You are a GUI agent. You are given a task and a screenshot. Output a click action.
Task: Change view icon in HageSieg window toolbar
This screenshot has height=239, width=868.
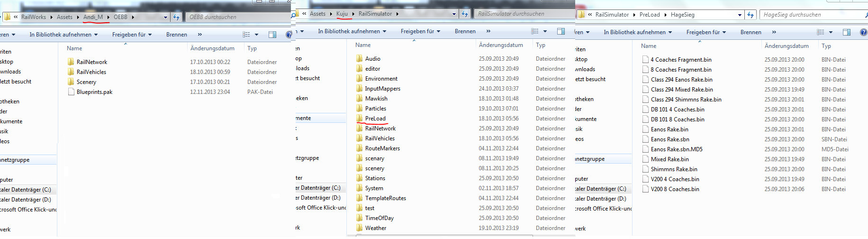[820, 32]
